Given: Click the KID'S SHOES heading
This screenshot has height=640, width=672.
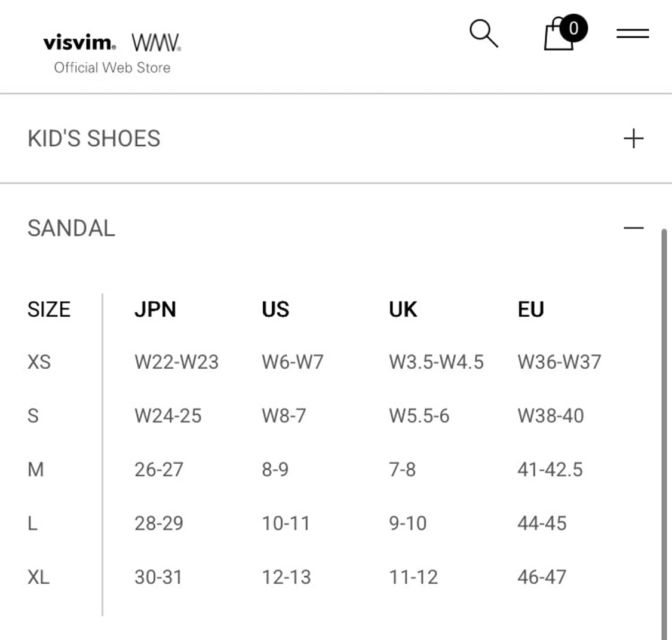Looking at the screenshot, I should 94,139.
